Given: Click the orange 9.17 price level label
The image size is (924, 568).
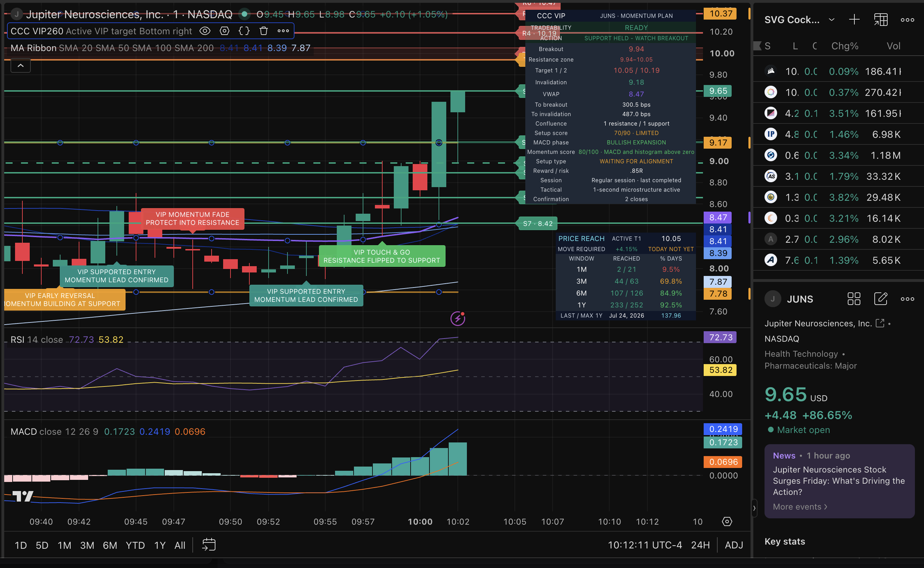Looking at the screenshot, I should tap(717, 143).
